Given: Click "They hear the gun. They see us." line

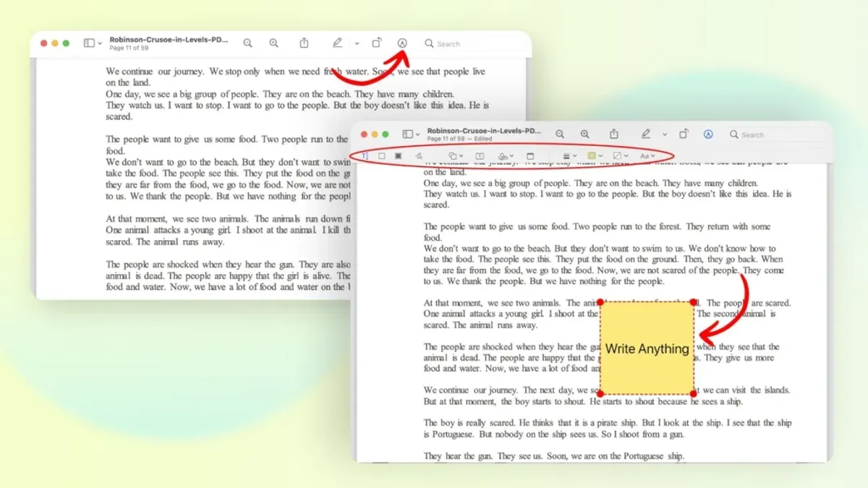Looking at the screenshot, I should click(x=553, y=456).
